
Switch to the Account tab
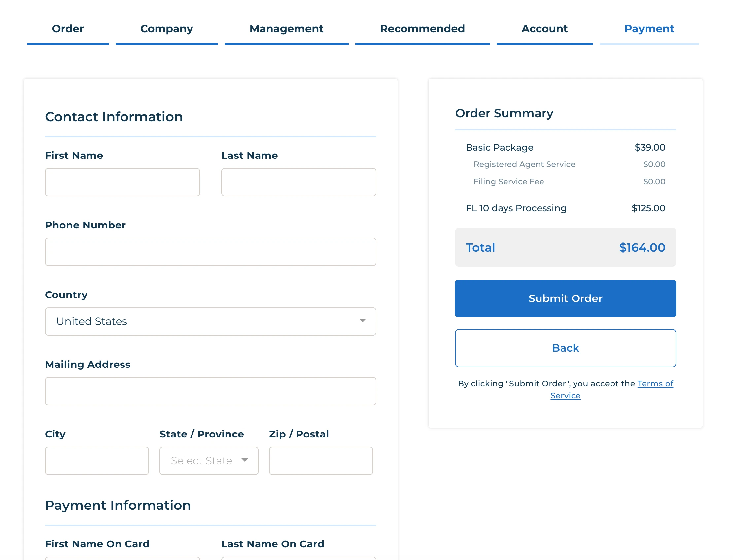(544, 29)
